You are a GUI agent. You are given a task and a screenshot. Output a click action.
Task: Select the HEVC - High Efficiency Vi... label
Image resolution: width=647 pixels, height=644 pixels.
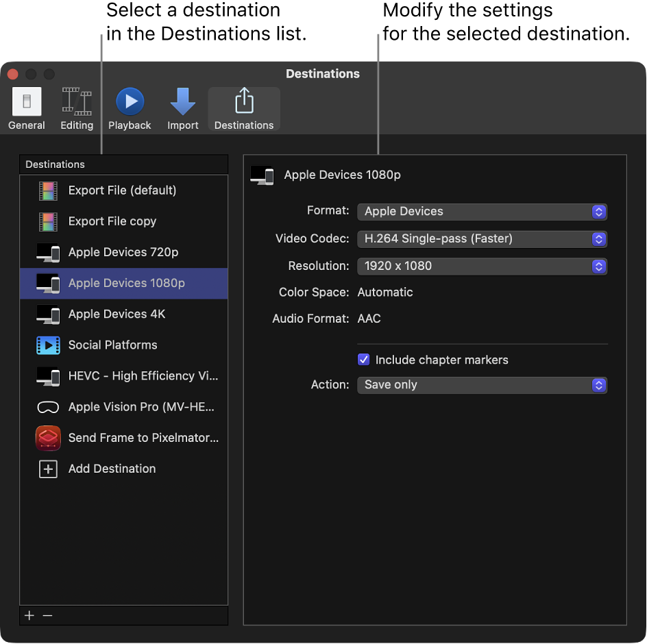(x=143, y=376)
